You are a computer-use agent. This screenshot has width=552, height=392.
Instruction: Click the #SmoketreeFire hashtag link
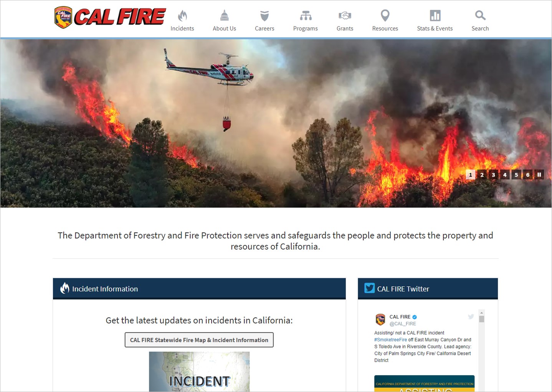pos(390,340)
